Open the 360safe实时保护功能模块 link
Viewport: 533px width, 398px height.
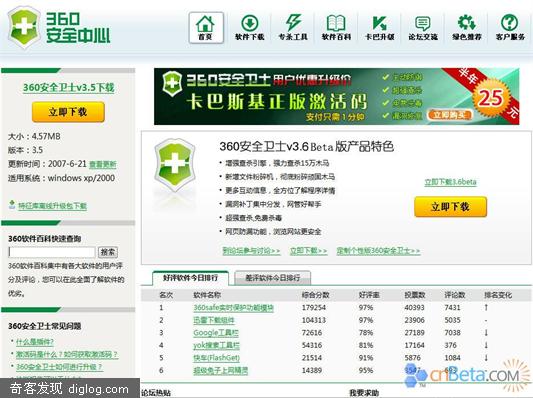pos(234,308)
